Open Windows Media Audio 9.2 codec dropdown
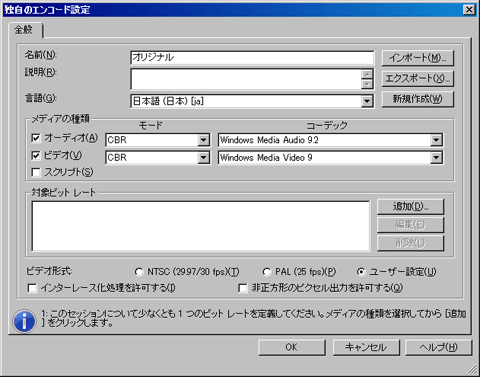480x377 pixels. pos(436,140)
